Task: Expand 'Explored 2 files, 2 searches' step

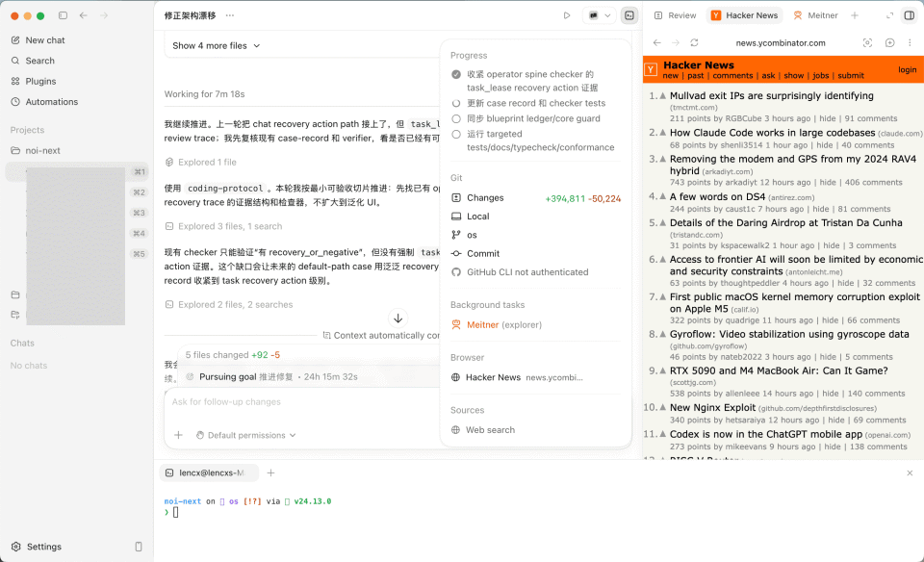Action: (229, 304)
